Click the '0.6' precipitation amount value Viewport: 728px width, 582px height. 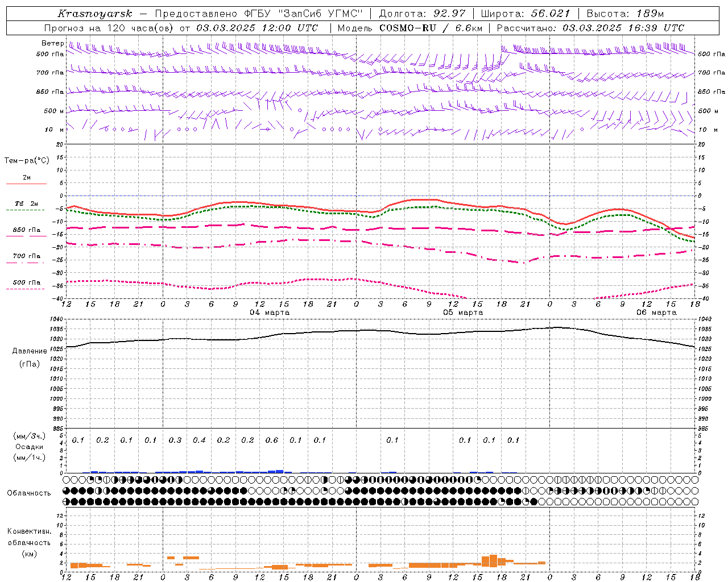coord(272,440)
